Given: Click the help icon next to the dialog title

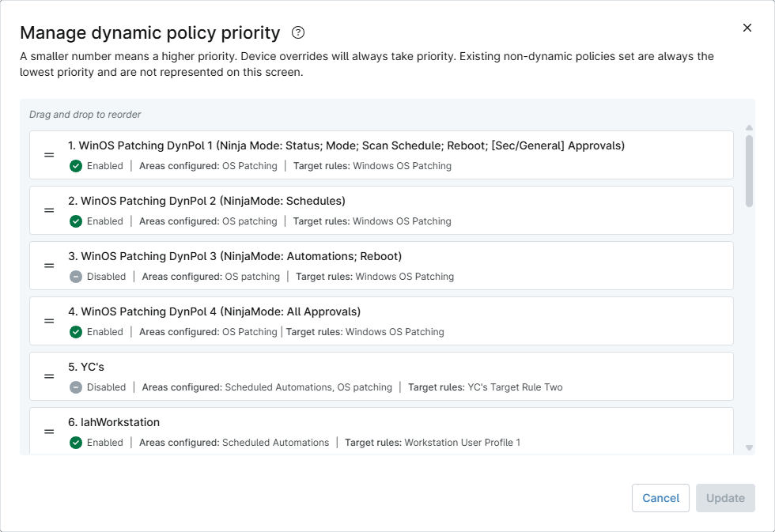Looking at the screenshot, I should click(x=297, y=32).
